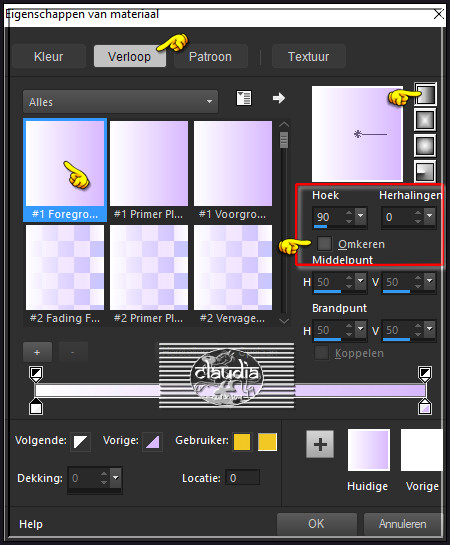Click the small plus add marker button
The width and height of the screenshot is (450, 545).
[x=37, y=352]
